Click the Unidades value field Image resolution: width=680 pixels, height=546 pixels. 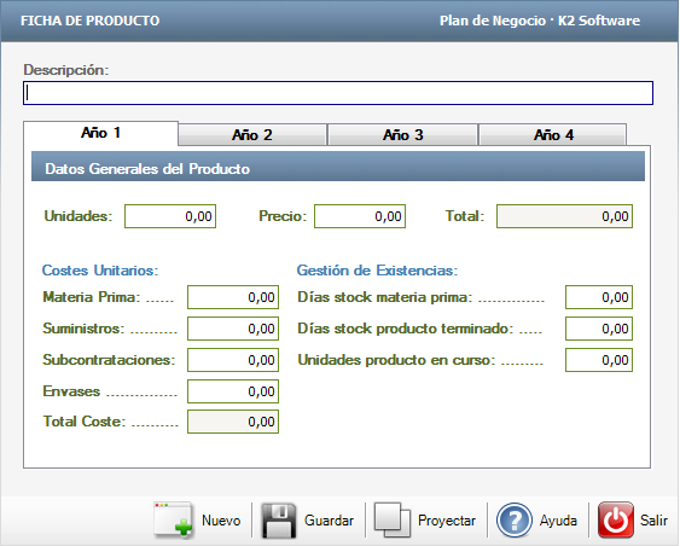click(x=170, y=216)
